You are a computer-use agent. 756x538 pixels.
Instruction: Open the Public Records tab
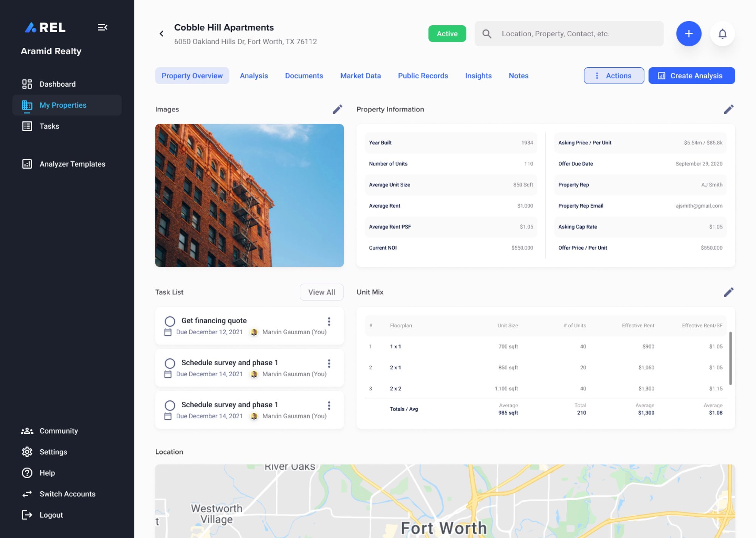(x=423, y=76)
